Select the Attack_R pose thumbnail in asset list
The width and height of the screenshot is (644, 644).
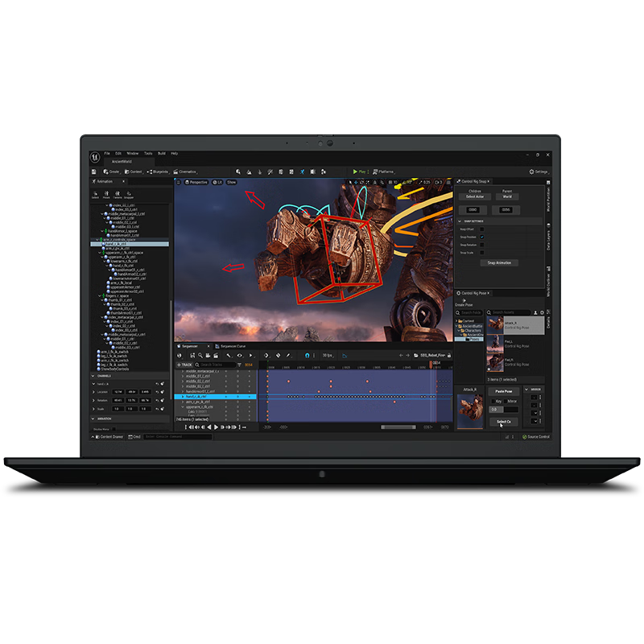[x=495, y=326]
